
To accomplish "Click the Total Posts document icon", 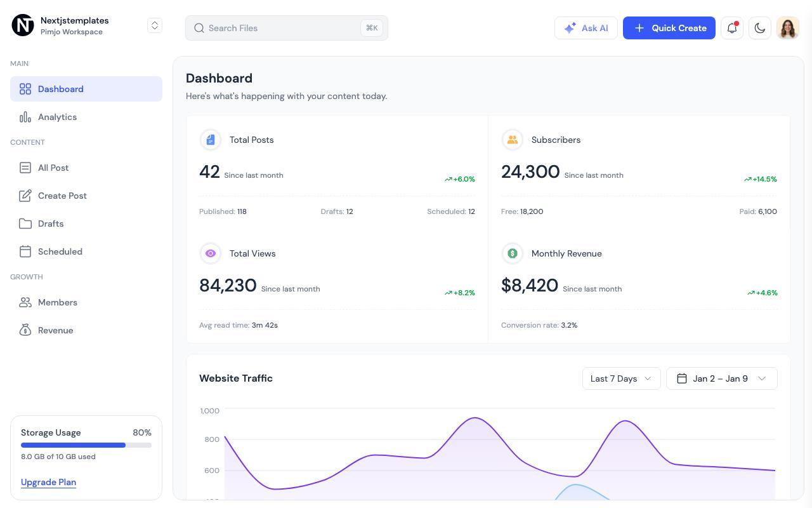I will tap(211, 140).
